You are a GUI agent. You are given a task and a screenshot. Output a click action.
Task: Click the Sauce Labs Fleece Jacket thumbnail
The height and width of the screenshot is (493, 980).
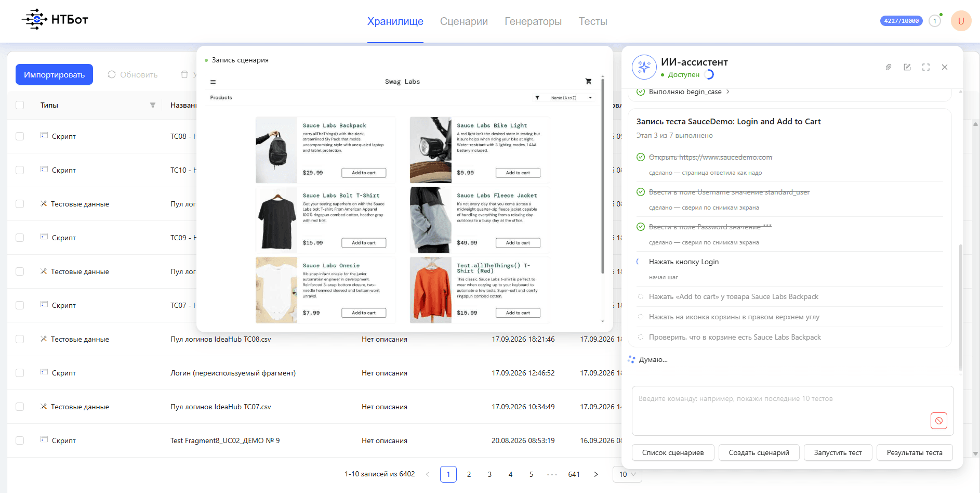[x=431, y=220]
